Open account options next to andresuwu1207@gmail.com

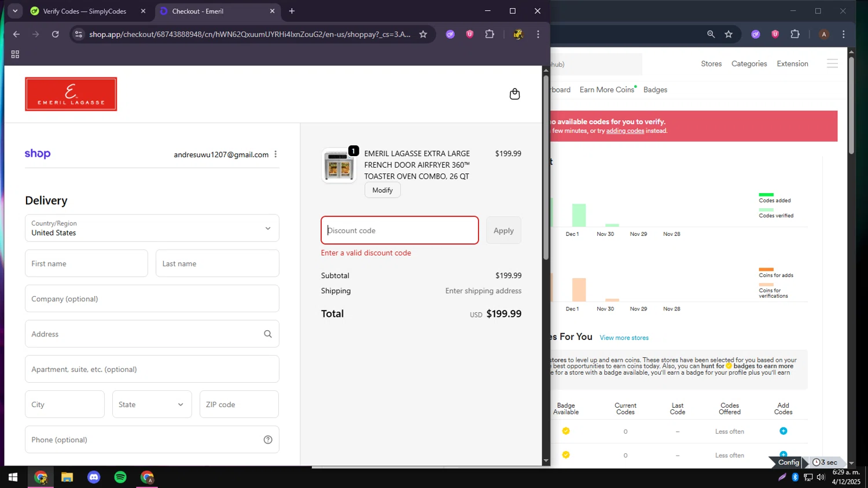tap(275, 154)
